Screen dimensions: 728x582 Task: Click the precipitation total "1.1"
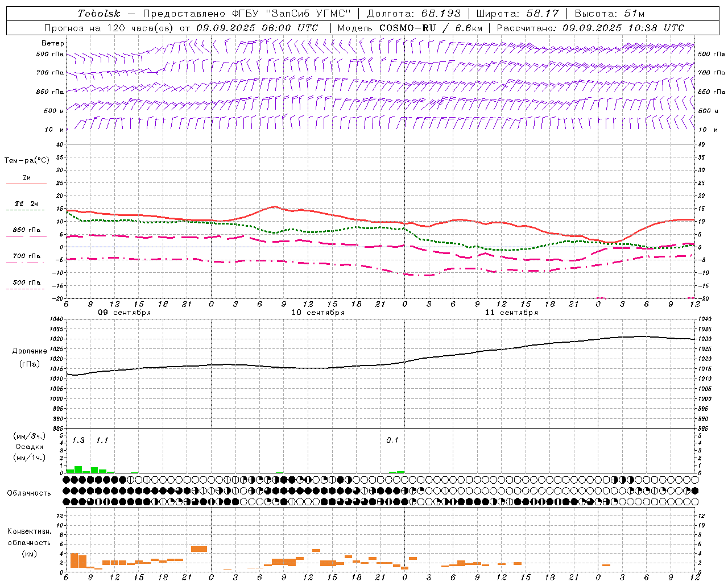tap(102, 440)
